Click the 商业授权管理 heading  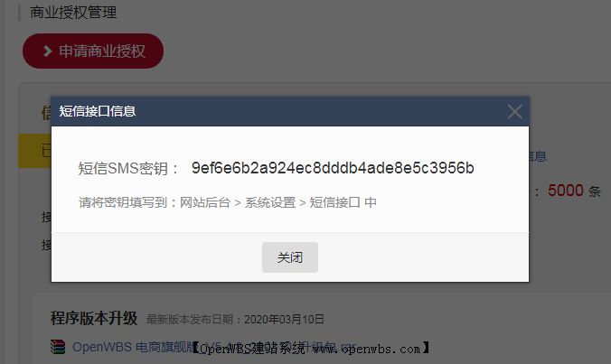73,13
